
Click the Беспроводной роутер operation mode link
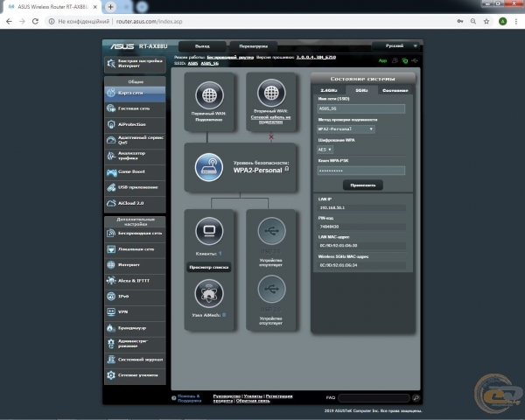pos(230,57)
